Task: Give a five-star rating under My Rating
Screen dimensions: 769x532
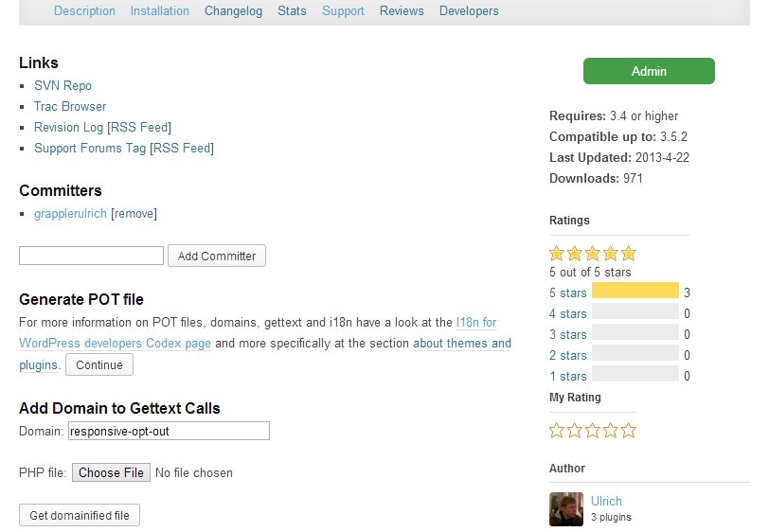Action: point(628,431)
